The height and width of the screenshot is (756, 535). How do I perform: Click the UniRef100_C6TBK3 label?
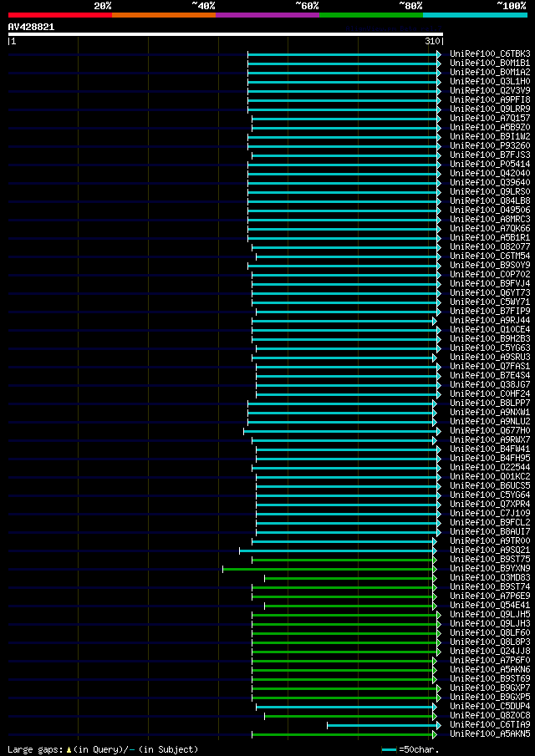point(490,54)
